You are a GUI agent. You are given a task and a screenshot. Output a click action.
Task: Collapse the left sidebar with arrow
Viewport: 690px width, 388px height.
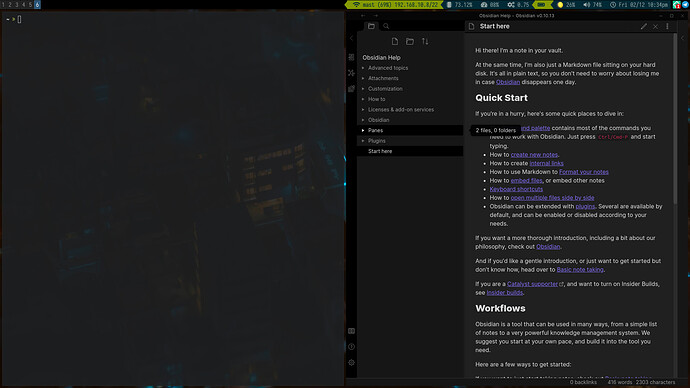pos(351,38)
